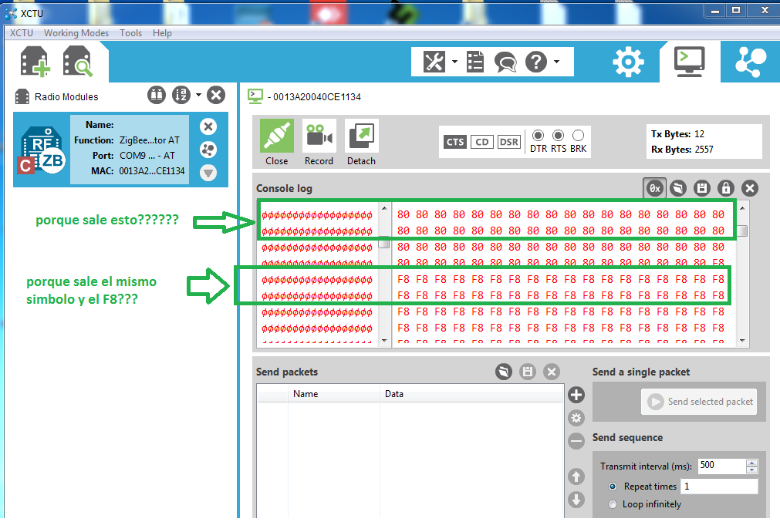Open the module list view icon
Viewport: 780px width, 532px height.
point(157,95)
